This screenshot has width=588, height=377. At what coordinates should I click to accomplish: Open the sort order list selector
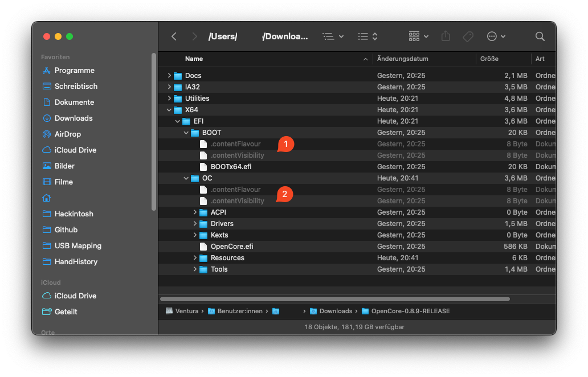(x=367, y=36)
